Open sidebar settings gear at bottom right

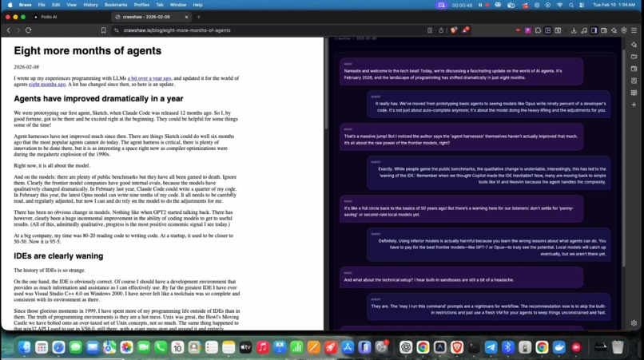click(634, 323)
